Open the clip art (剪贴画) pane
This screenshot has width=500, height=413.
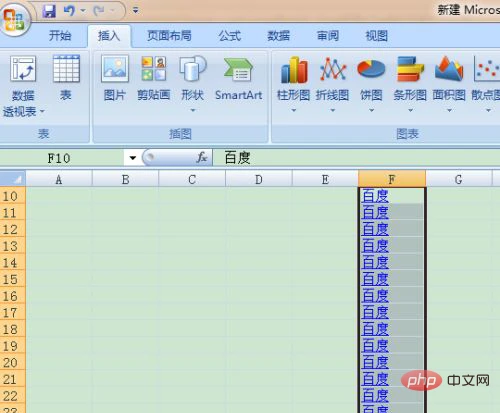pos(154,78)
